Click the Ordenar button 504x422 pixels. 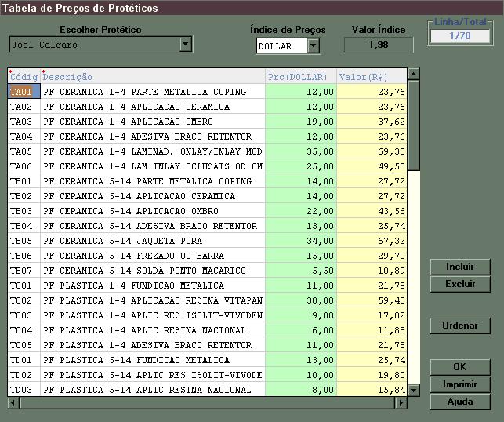(460, 326)
